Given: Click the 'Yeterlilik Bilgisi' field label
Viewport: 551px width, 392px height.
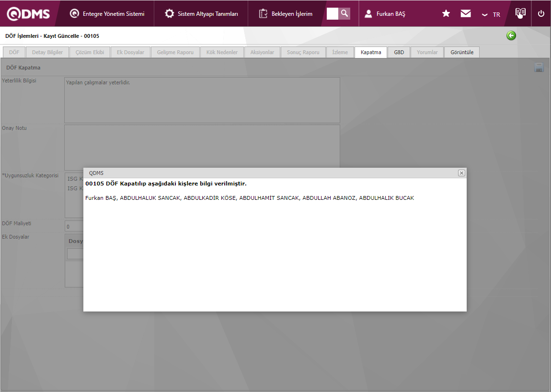Looking at the screenshot, I should coord(19,81).
